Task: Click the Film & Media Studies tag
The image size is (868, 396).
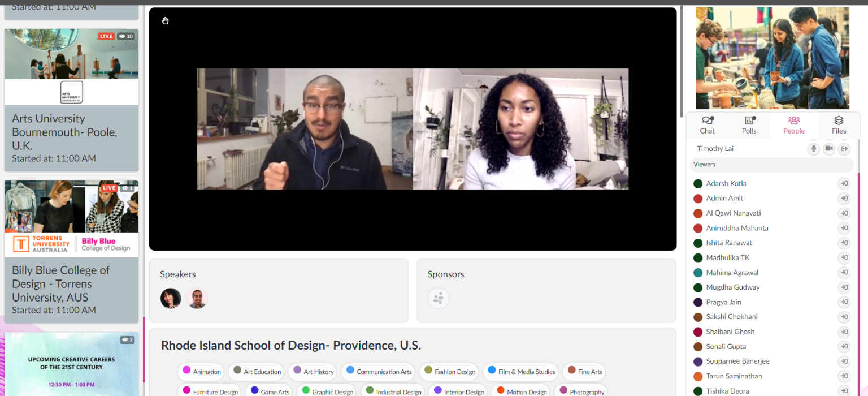Action: 520,372
